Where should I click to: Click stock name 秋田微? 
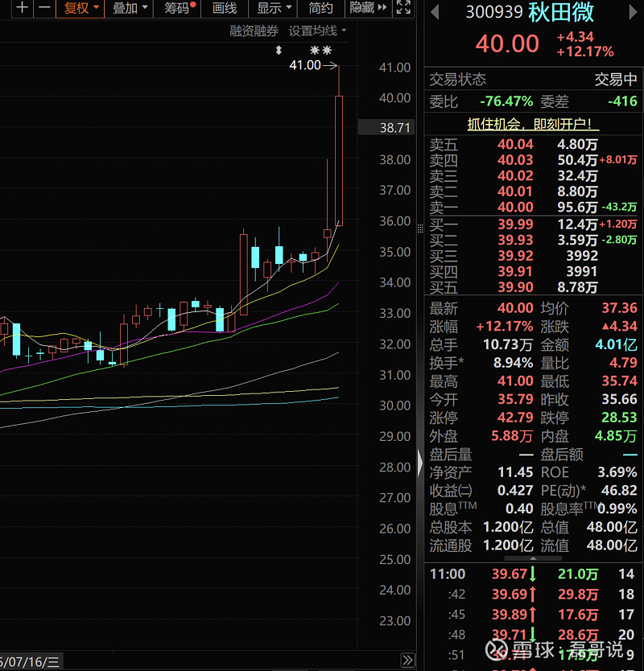[561, 12]
